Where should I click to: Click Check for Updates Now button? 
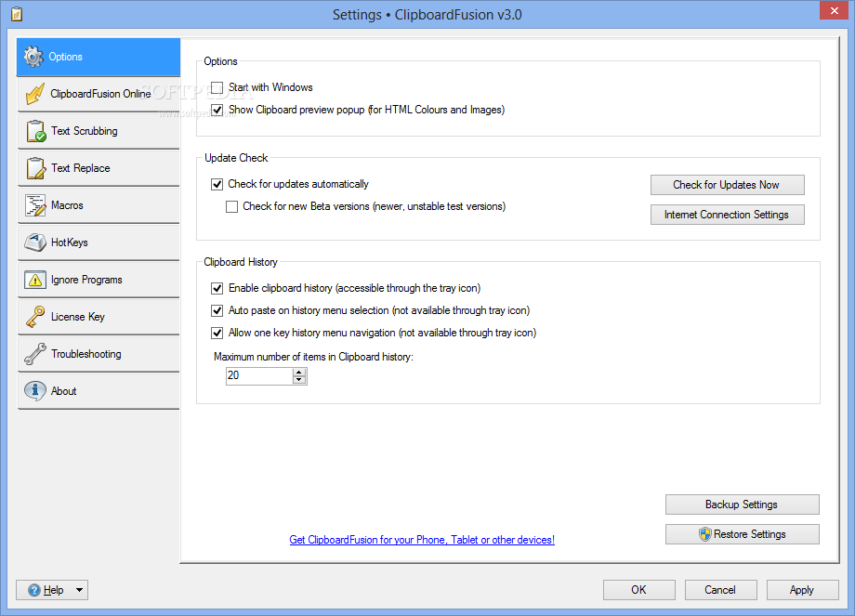727,185
